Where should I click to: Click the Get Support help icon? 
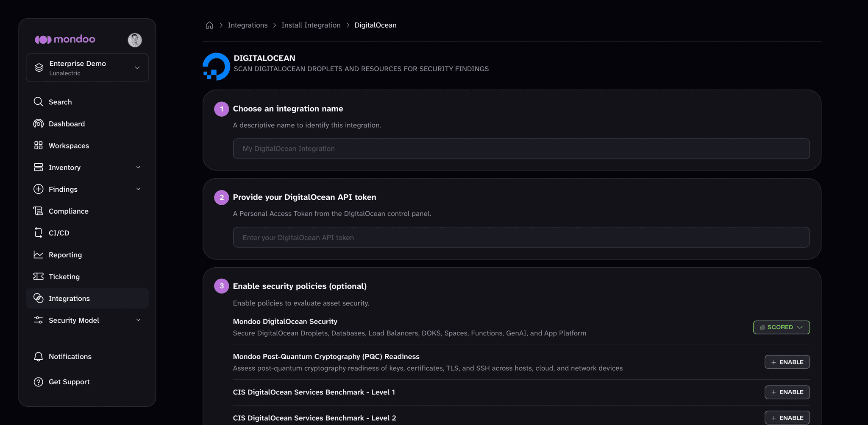tap(38, 382)
